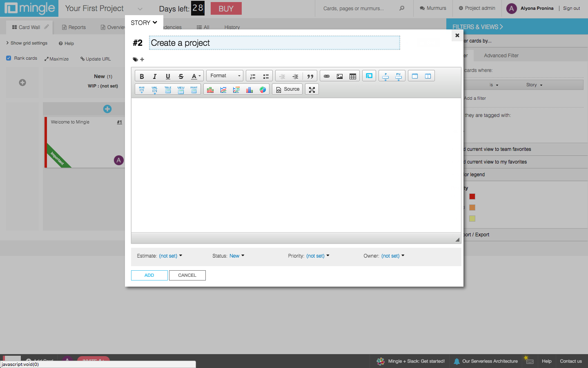The width and height of the screenshot is (588, 368).
Task: Set the Estimate property value
Action: (171, 256)
